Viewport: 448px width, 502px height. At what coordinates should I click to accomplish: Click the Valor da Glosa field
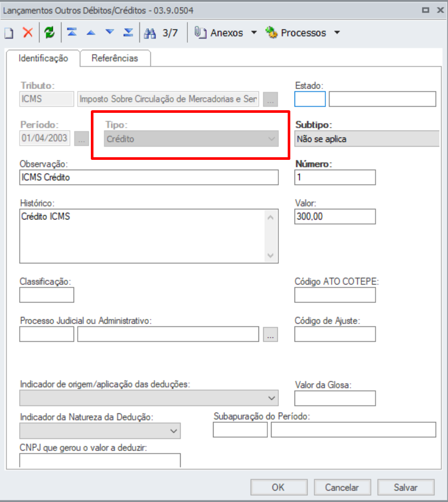[x=335, y=398]
